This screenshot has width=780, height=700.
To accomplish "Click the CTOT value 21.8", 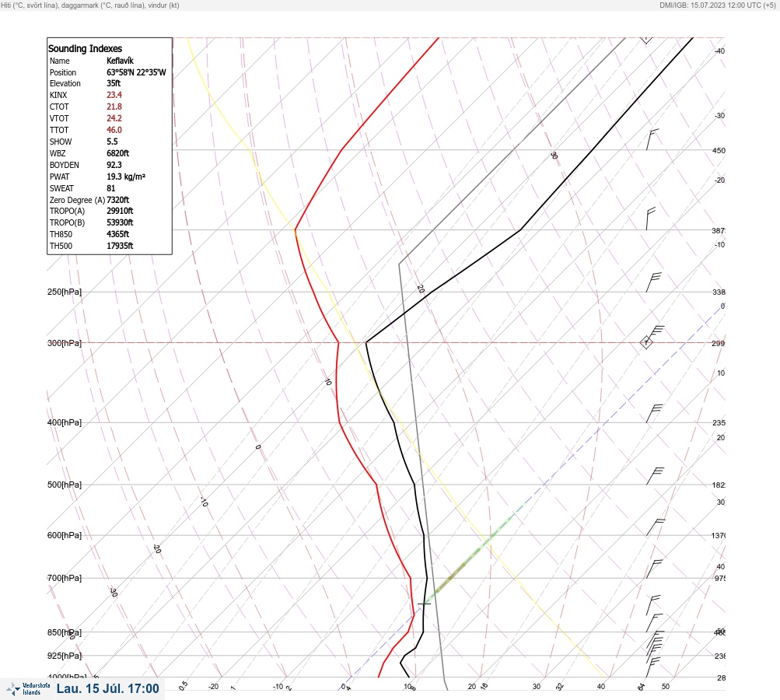I will pyautogui.click(x=114, y=107).
